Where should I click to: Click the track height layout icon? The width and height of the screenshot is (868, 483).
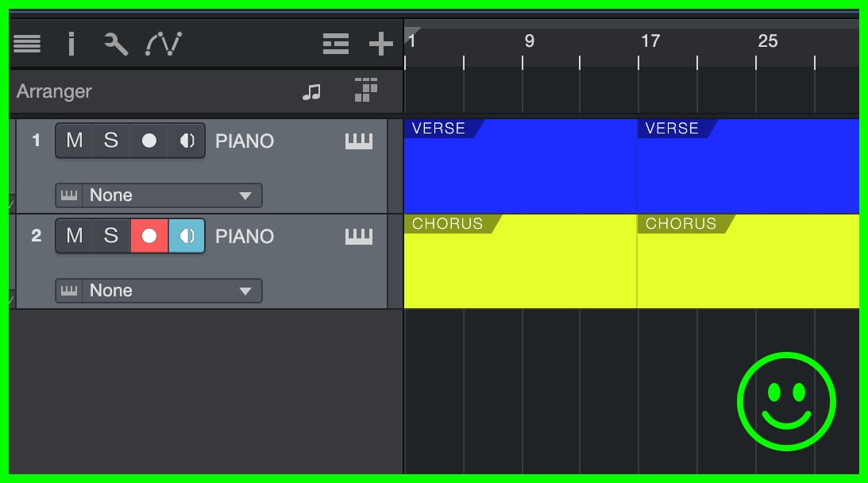[x=336, y=44]
